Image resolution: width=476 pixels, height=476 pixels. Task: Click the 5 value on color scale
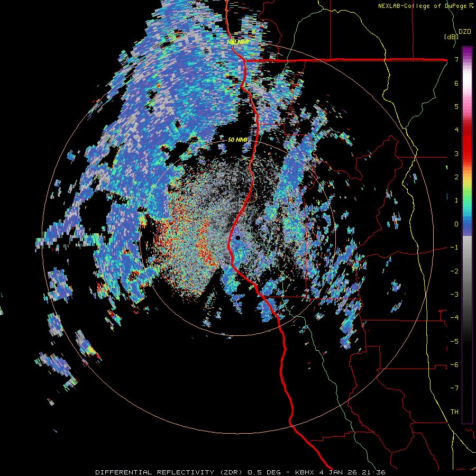456,106
